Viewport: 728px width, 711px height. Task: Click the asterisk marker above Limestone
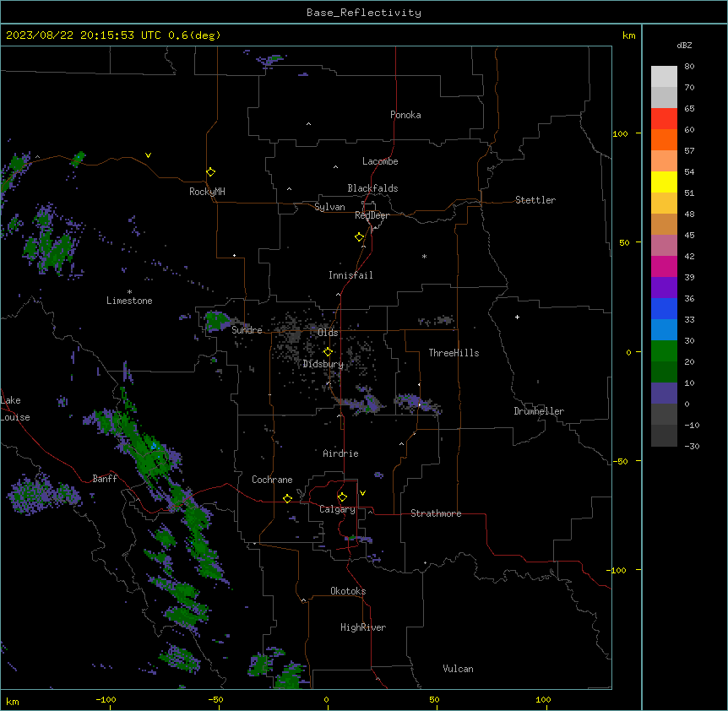click(x=129, y=292)
